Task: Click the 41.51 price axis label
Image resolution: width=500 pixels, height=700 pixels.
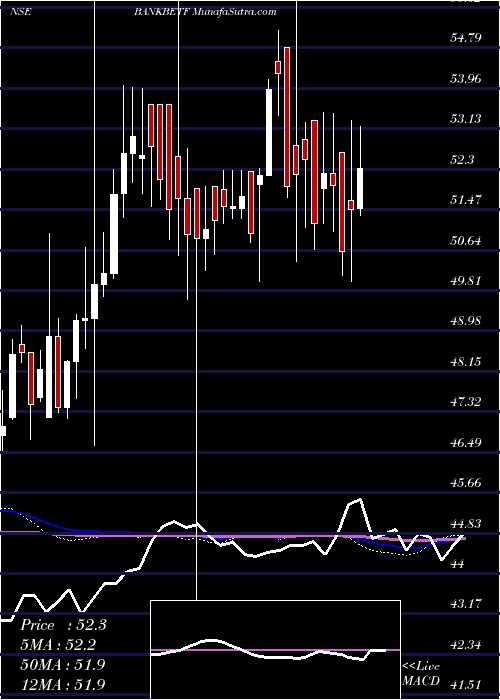Action: coord(466,685)
